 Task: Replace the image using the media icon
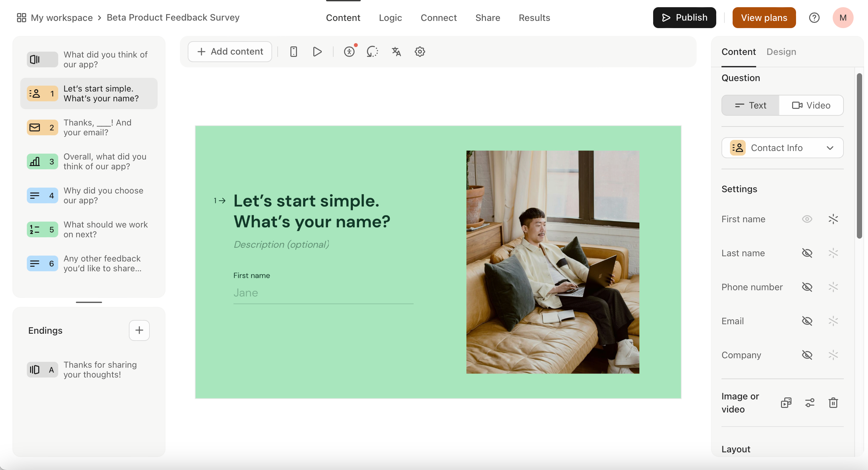787,403
